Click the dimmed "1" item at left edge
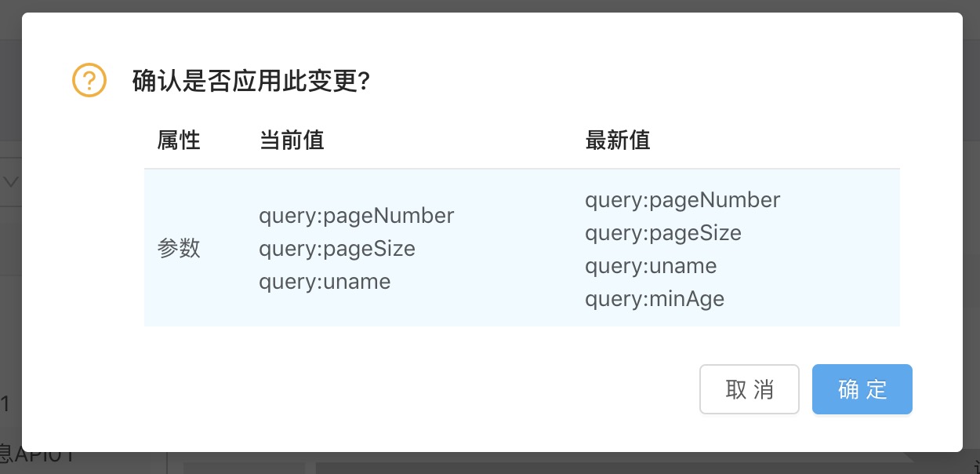The width and height of the screenshot is (980, 474). coord(6,405)
